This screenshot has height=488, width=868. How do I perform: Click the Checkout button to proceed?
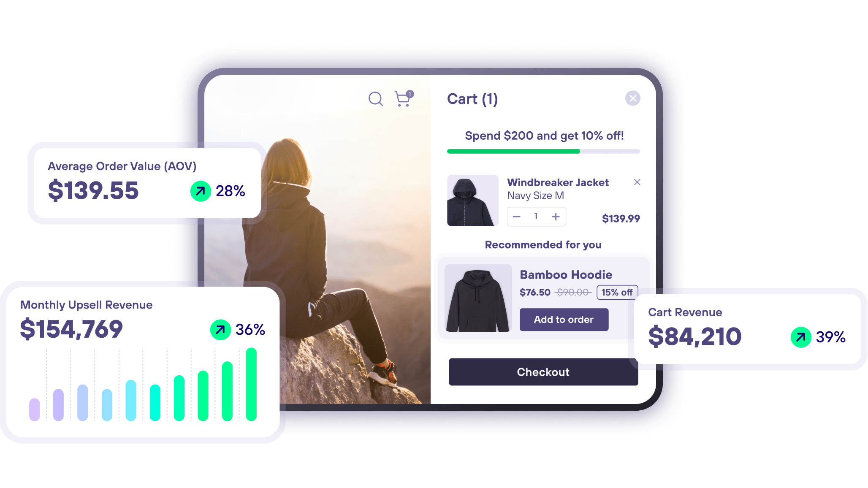[x=543, y=372]
